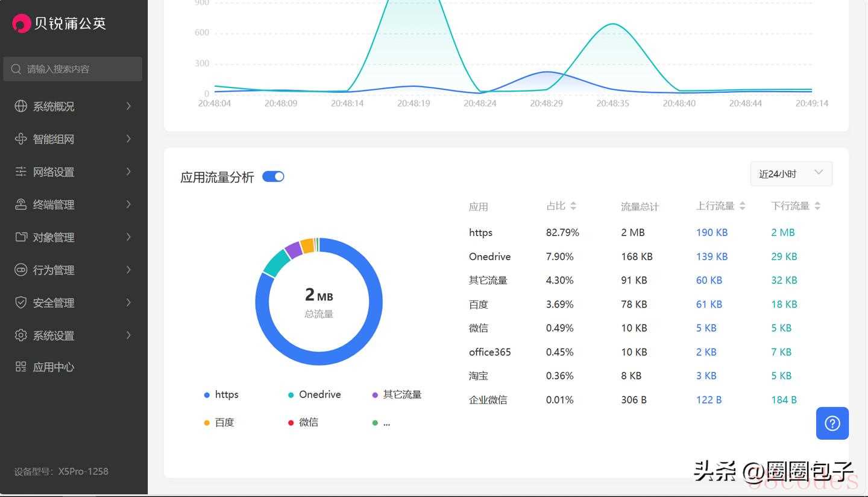Click the 2 MB 总流量 center label

point(319,302)
